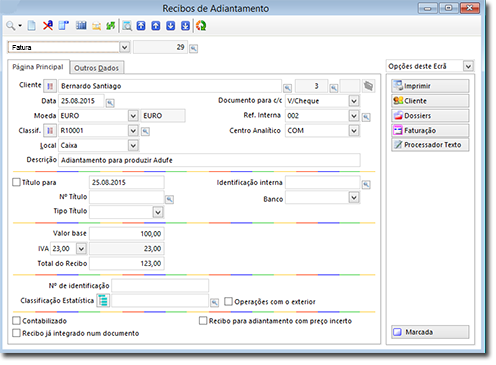The height and width of the screenshot is (365, 496).
Task: Click the button icon next to Classif. label
Action: 50,130
